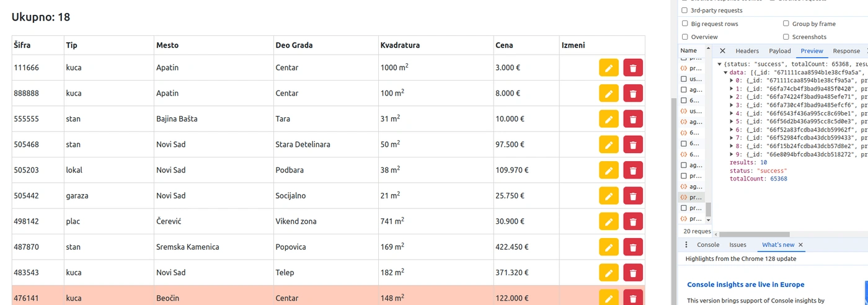Open the Issues drawer tab

point(738,245)
